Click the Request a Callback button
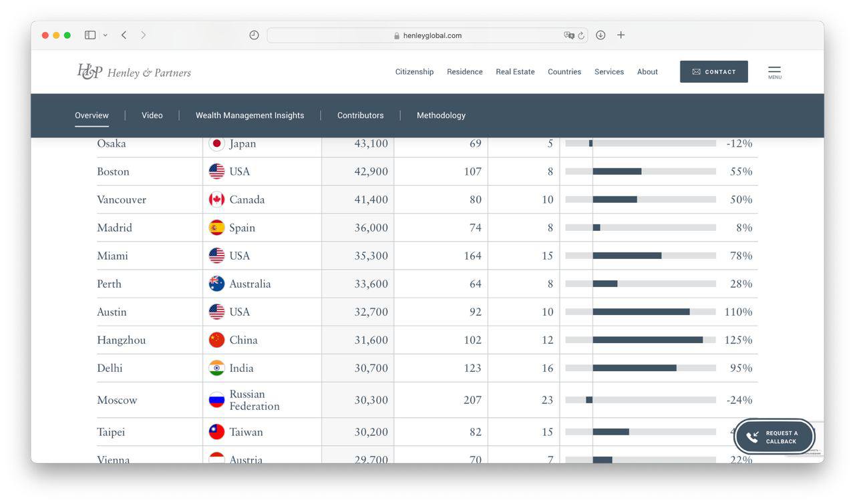This screenshot has width=855, height=504. (774, 437)
